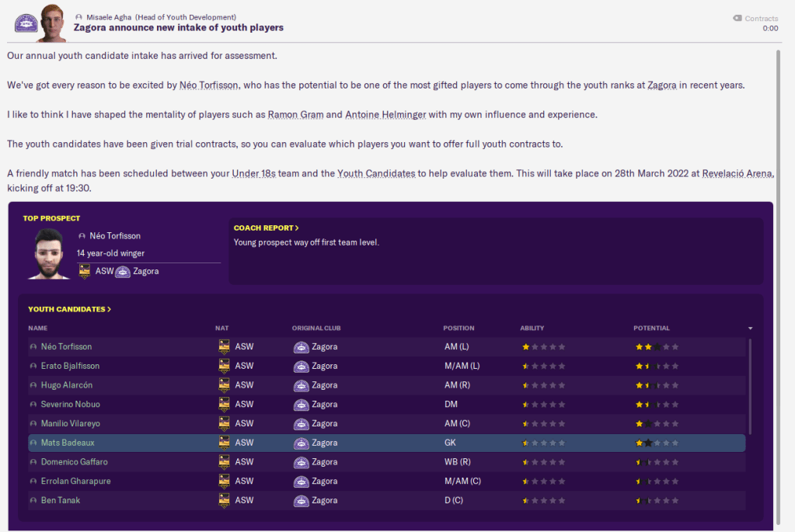The width and height of the screenshot is (795, 532).
Task: Click Néo Torfisson's potential star rating
Action: tap(656, 347)
